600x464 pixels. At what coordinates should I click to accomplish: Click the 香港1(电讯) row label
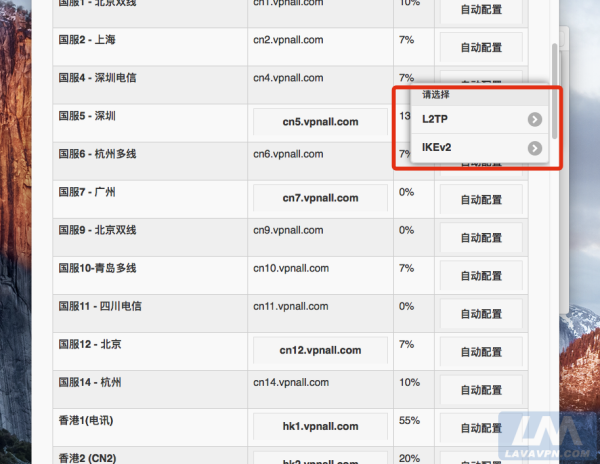pos(86,420)
